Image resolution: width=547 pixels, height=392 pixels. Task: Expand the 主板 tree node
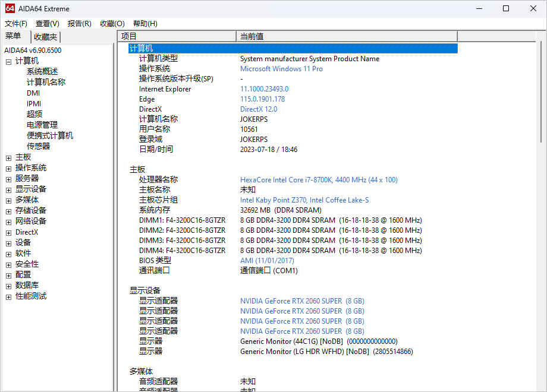pyautogui.click(x=8, y=157)
